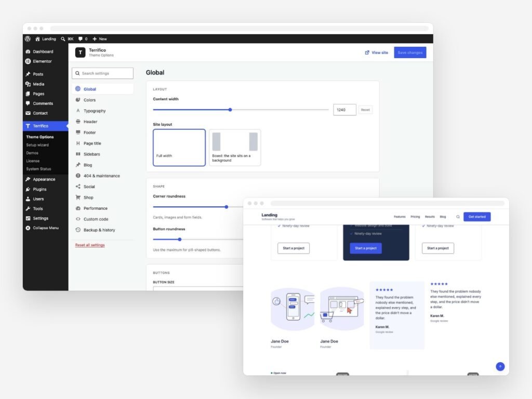
Task: Open the Page title settings tab
Action: [x=102, y=143]
